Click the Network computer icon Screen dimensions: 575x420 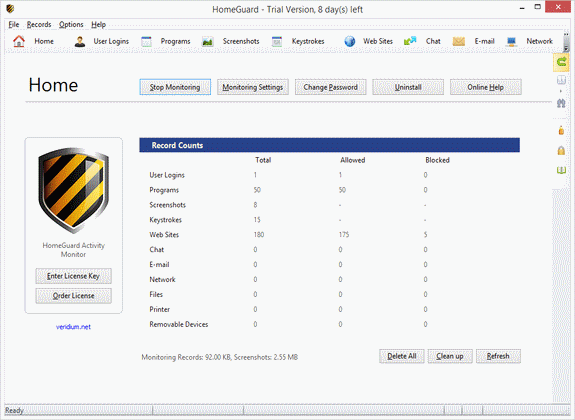[x=511, y=41]
